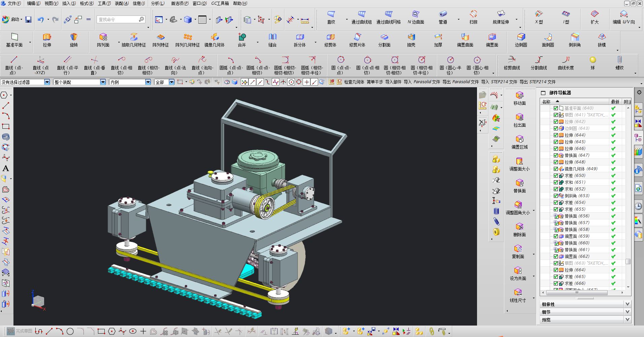644x337 pixels.
Task: Click the 查找命令 search field
Action: click(122, 20)
